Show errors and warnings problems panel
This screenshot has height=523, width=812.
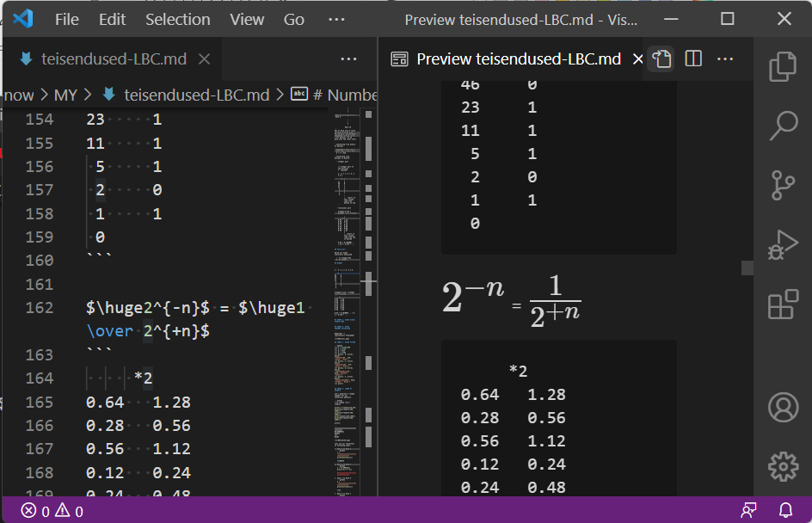pos(52,511)
